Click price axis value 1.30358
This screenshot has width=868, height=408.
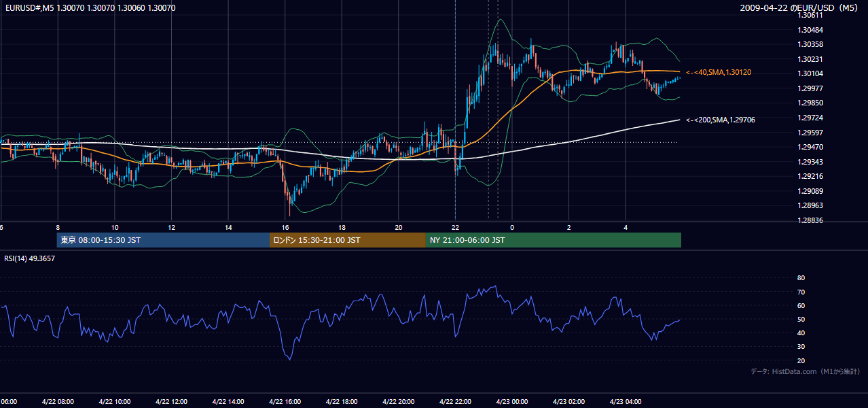(x=810, y=44)
